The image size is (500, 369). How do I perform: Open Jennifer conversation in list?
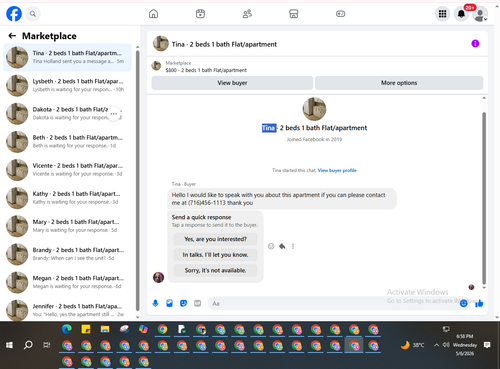coord(67,310)
